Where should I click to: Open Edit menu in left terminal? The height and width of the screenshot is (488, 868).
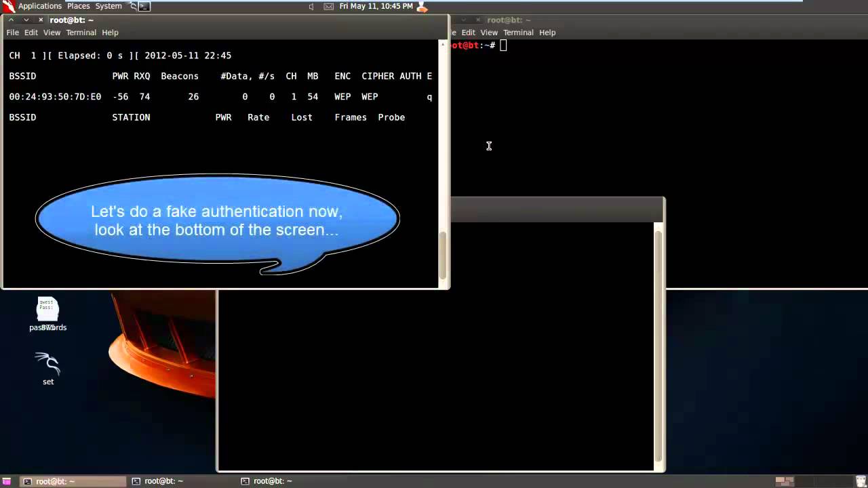[x=31, y=33]
